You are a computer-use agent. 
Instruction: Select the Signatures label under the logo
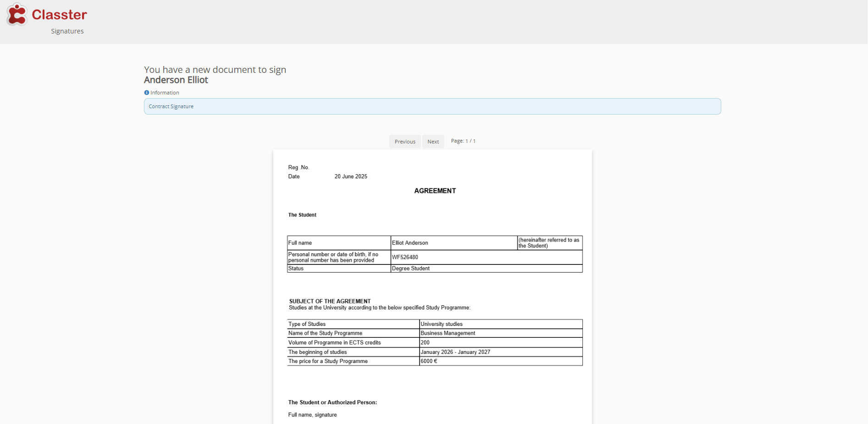click(x=67, y=31)
